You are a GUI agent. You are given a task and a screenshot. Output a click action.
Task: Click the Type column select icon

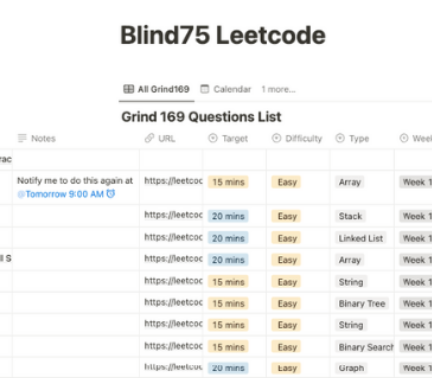[340, 138]
